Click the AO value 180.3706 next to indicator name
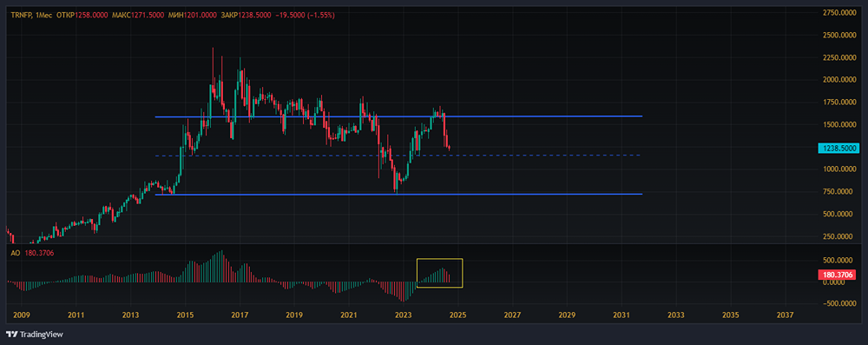 click(39, 253)
